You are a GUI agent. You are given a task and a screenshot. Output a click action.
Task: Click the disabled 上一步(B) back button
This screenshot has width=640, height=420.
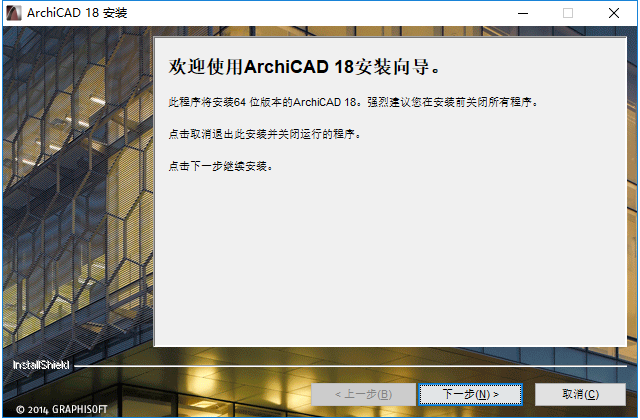(363, 394)
